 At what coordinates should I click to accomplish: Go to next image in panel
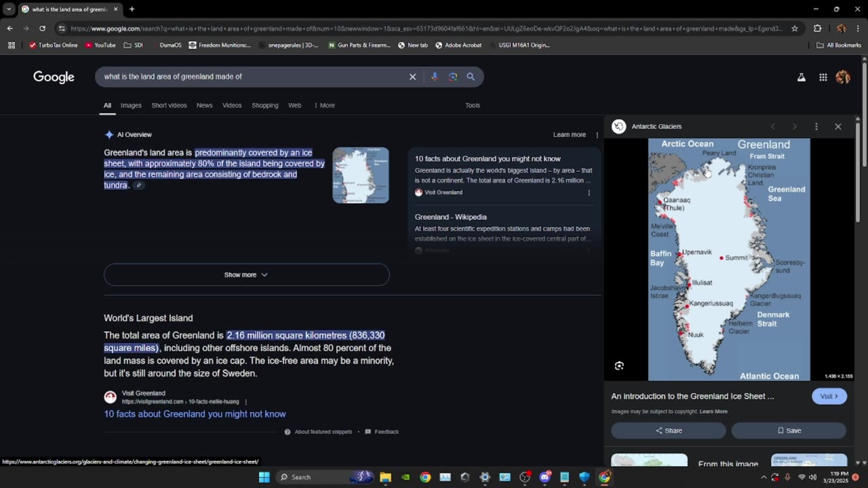(x=795, y=127)
